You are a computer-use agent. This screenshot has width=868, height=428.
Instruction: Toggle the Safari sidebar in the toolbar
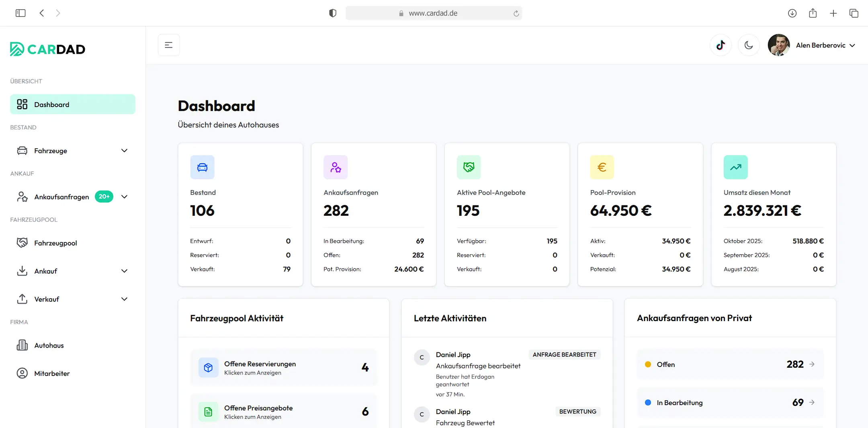coord(20,13)
